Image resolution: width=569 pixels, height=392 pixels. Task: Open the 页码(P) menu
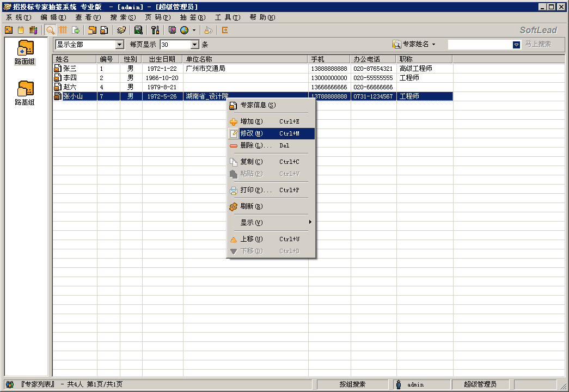coord(158,17)
